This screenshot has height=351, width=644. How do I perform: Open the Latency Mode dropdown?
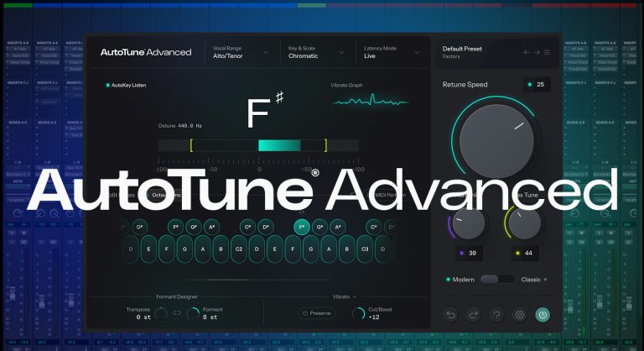coord(392,52)
